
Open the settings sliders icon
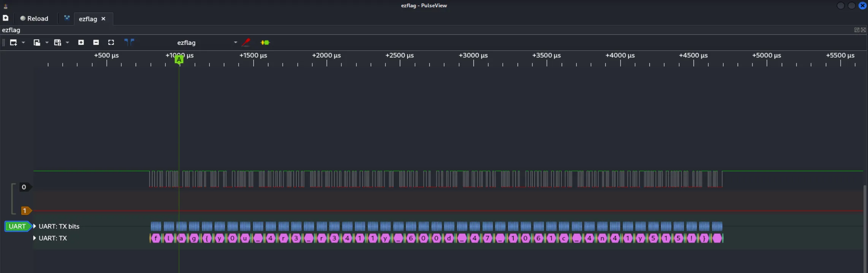67,18
